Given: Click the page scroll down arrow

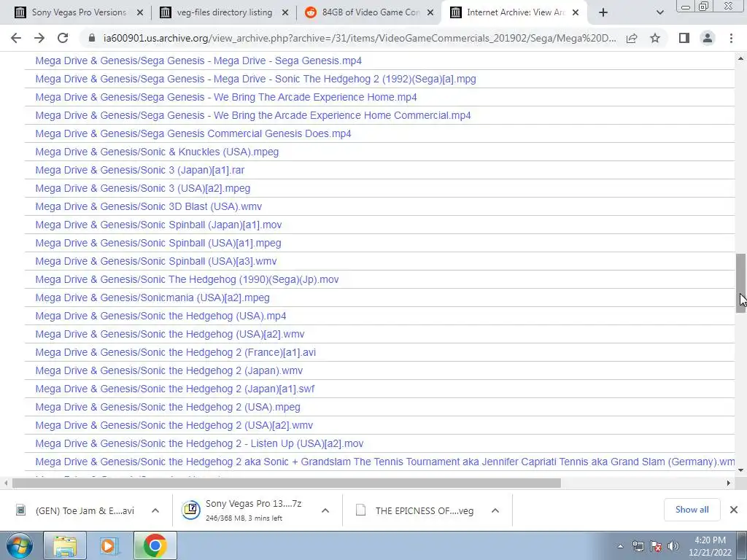Looking at the screenshot, I should click(x=740, y=470).
